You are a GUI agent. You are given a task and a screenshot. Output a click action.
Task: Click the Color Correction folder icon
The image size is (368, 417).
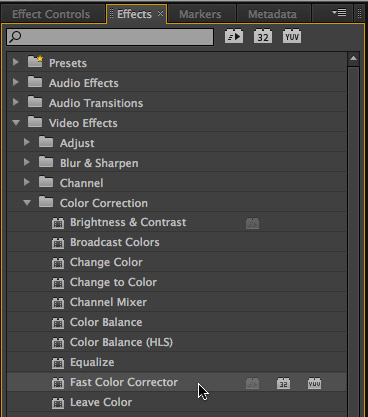pos(46,202)
